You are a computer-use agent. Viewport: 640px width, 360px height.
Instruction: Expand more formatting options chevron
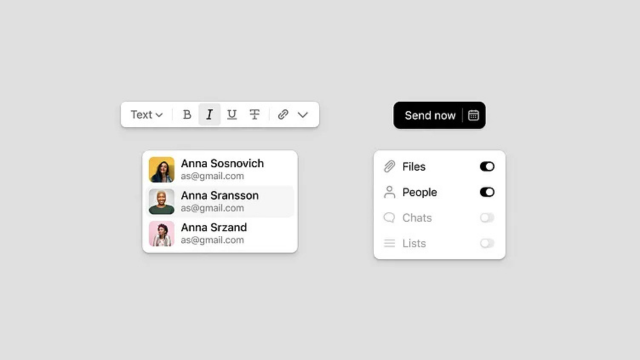(302, 115)
